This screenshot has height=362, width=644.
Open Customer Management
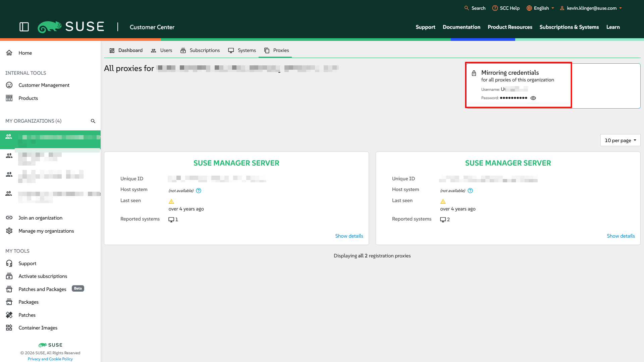[44, 85]
